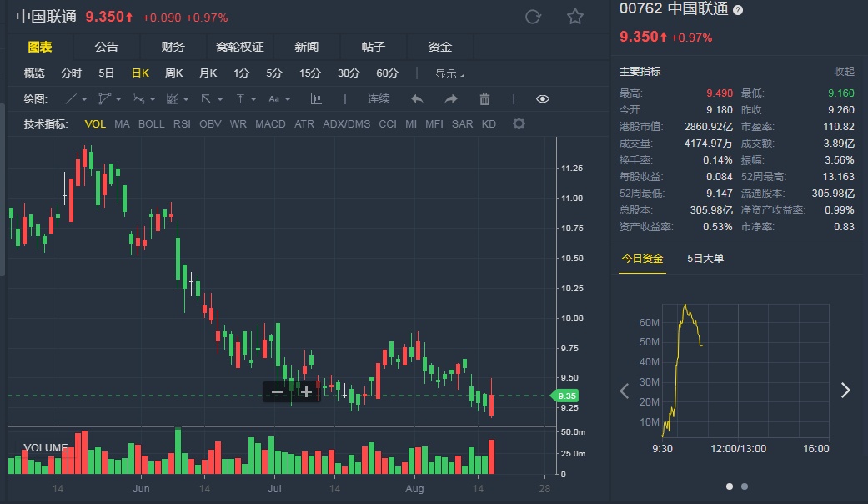868x504 pixels.
Task: Click the candlestick measure tool icon
Action: 316,99
